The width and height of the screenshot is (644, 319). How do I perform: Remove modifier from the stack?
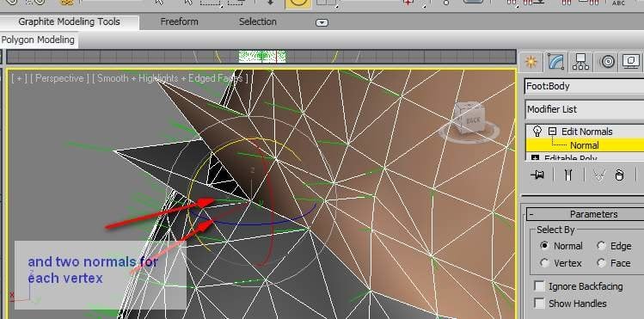click(x=619, y=175)
